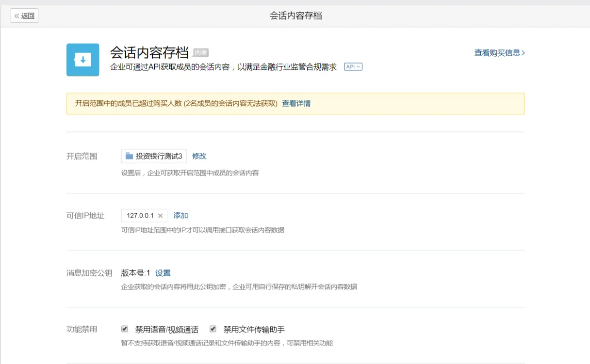Click 修改 to change the enabled scope
The image size is (590, 364).
point(199,156)
